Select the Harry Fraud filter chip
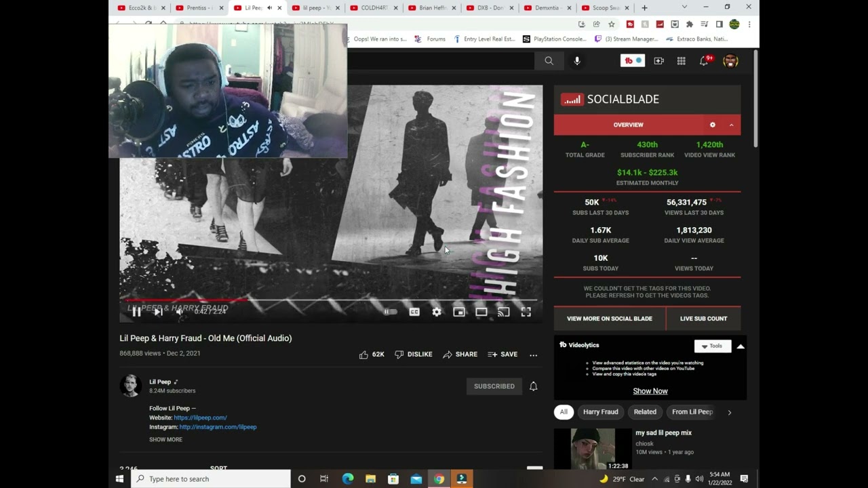868x488 pixels. click(601, 412)
